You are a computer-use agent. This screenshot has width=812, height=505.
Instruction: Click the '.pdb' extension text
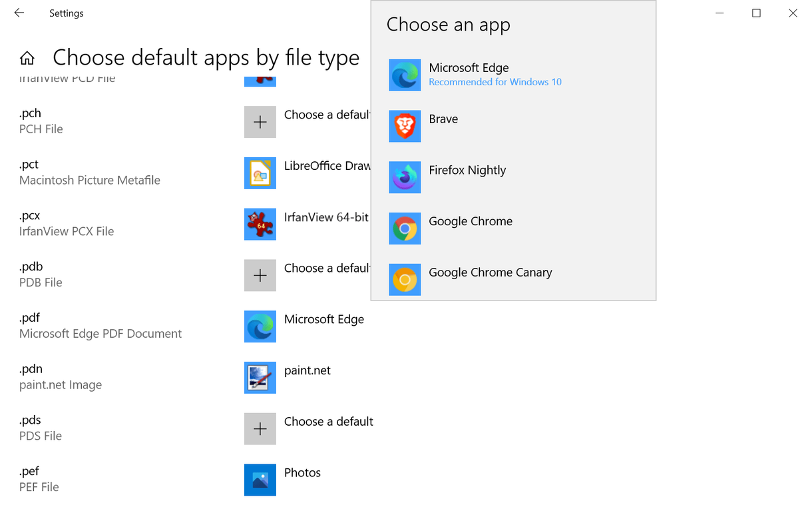click(31, 267)
